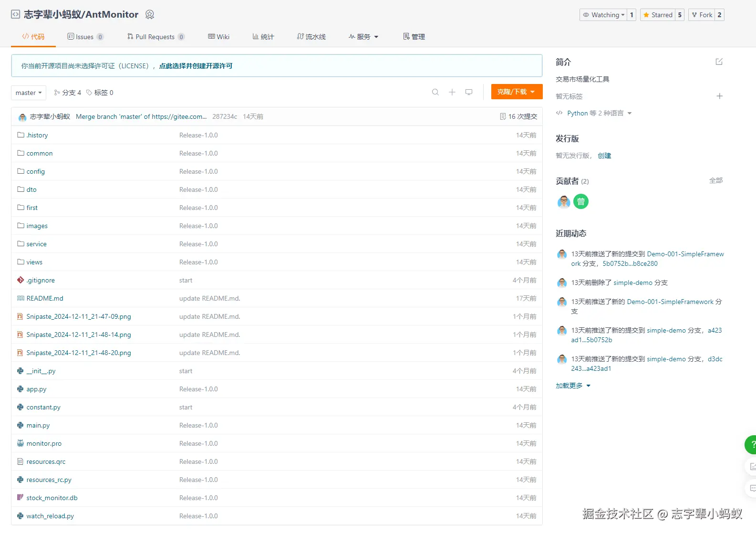The height and width of the screenshot is (534, 756).
Task: Open the constant.py file
Action: (43, 407)
